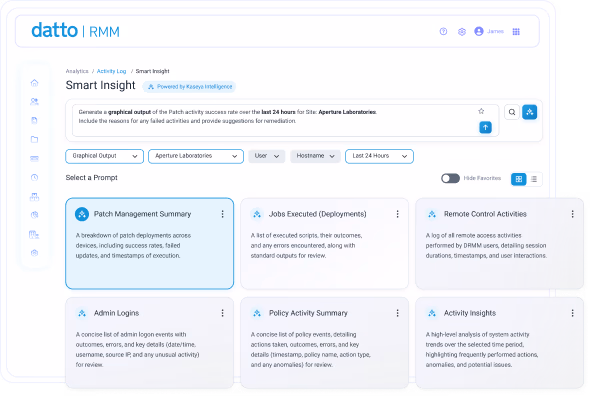Screen dimensions: 590x396
Task: Select the Jobs Executed (Deployments) prompt card
Action: (x=324, y=244)
